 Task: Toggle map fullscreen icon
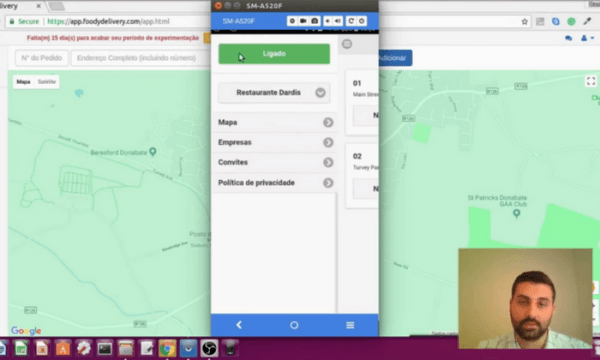coord(591,81)
